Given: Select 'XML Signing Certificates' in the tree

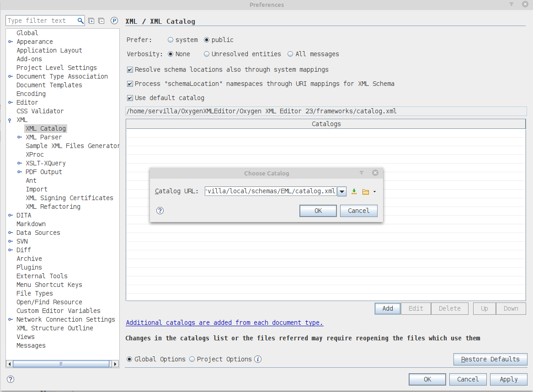Looking at the screenshot, I should point(69,198).
